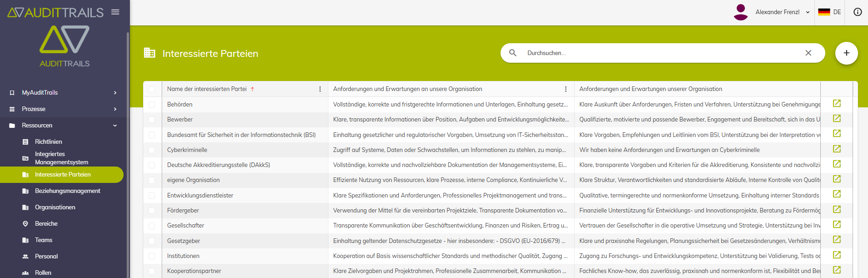Click the Prozesse grid icon

pyautogui.click(x=12, y=109)
